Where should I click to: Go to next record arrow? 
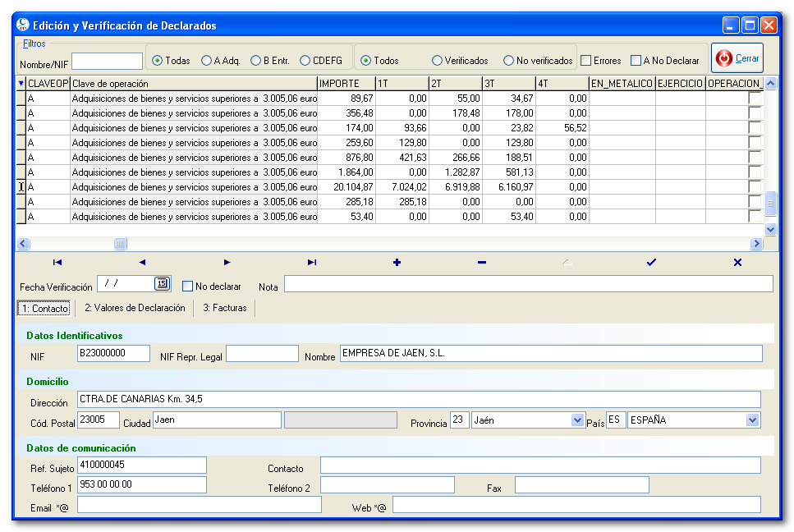click(x=227, y=263)
